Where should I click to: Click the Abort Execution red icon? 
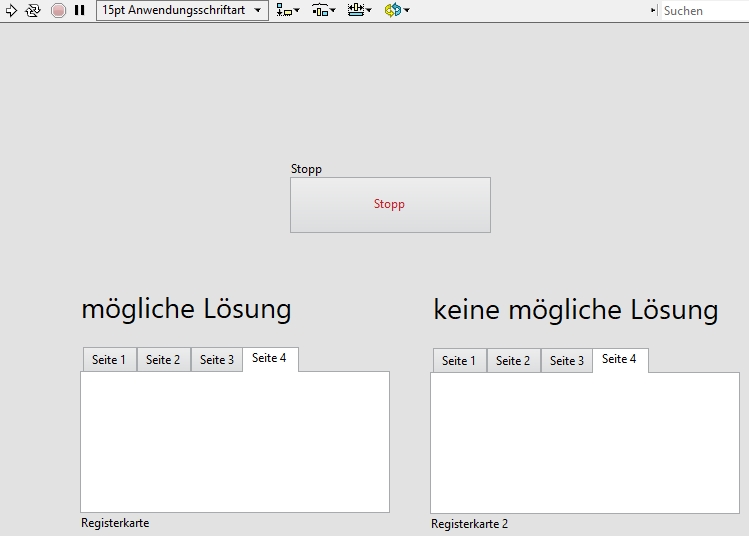coord(58,10)
